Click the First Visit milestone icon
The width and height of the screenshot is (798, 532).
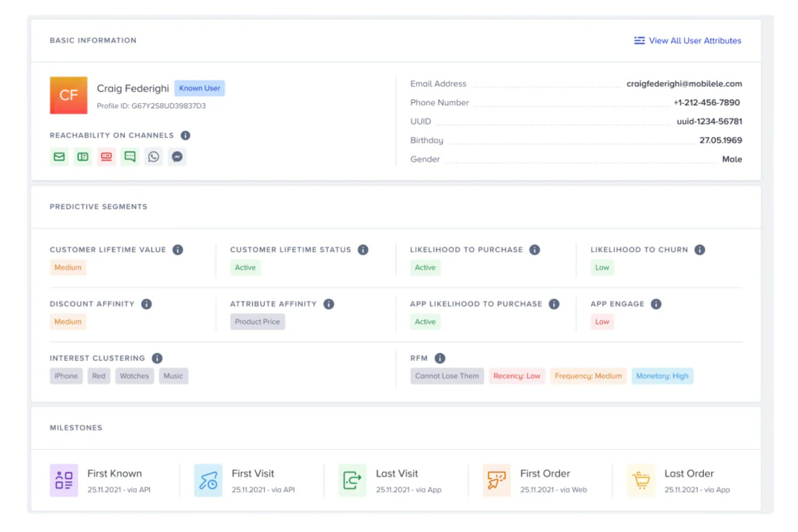pos(208,480)
